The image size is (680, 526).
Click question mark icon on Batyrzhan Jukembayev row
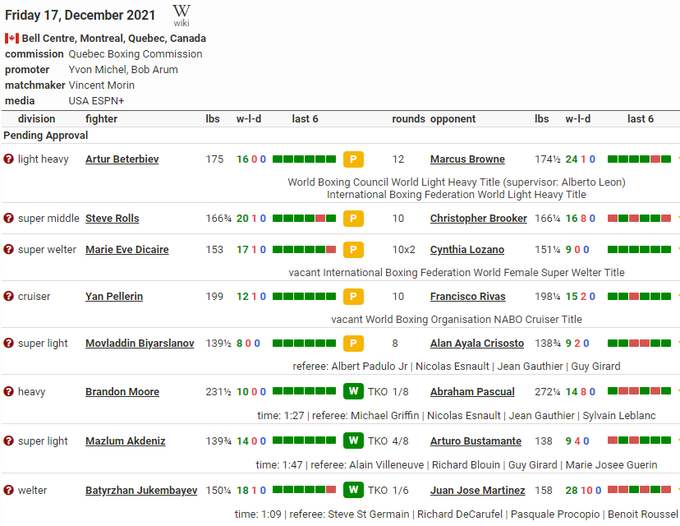9,490
